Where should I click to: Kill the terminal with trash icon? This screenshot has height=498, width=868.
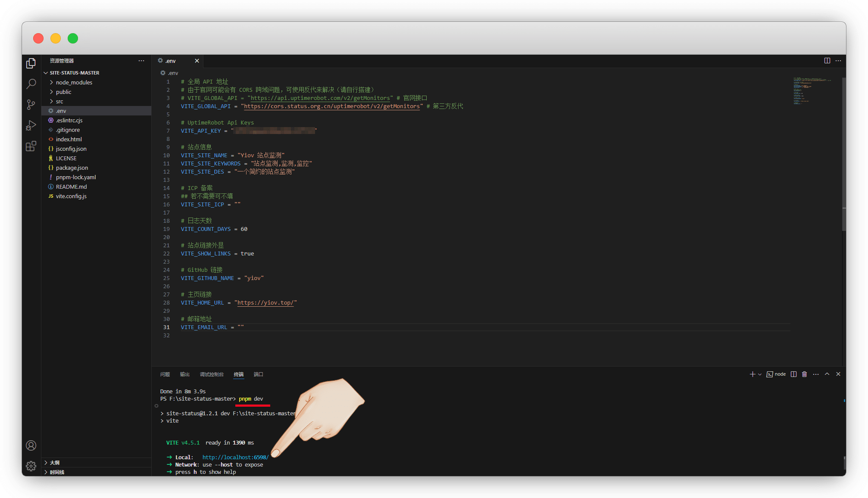coord(804,374)
